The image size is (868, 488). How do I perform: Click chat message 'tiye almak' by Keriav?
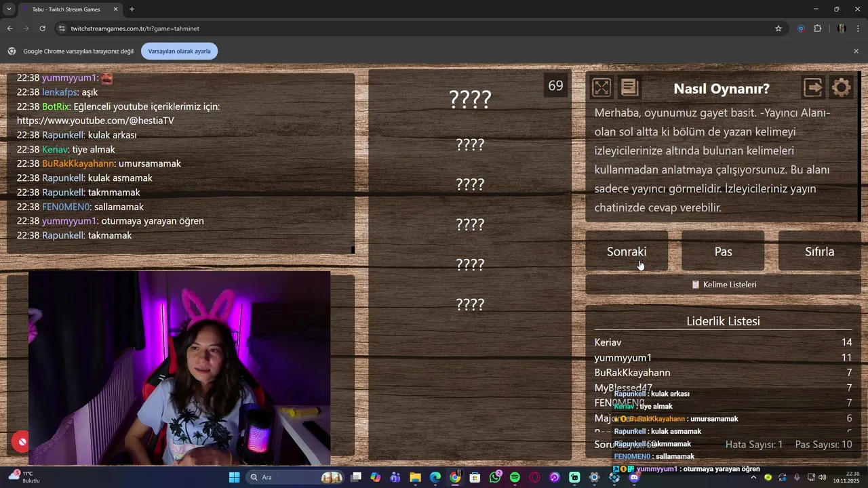[x=94, y=149]
